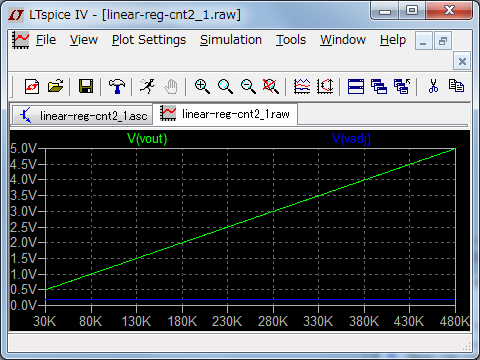Click the blue V(vadj) trace label
The height and width of the screenshot is (360, 480).
(351, 138)
